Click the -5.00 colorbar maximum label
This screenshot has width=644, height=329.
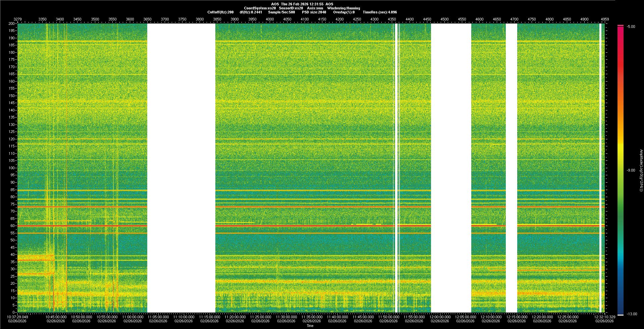tap(631, 27)
